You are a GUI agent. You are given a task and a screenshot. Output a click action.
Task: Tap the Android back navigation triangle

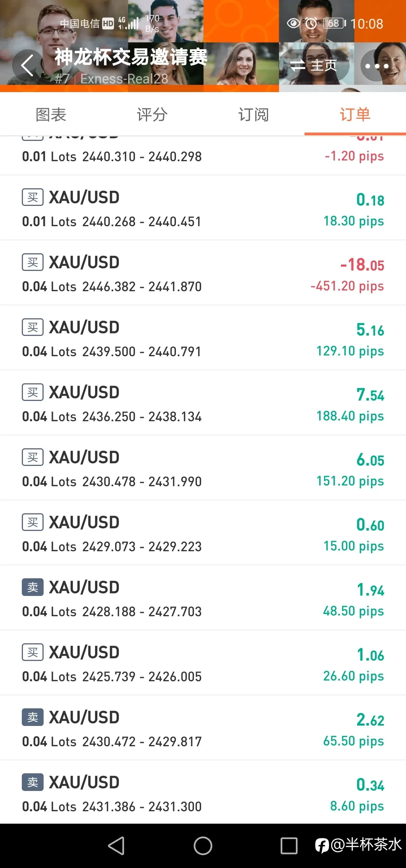click(117, 846)
